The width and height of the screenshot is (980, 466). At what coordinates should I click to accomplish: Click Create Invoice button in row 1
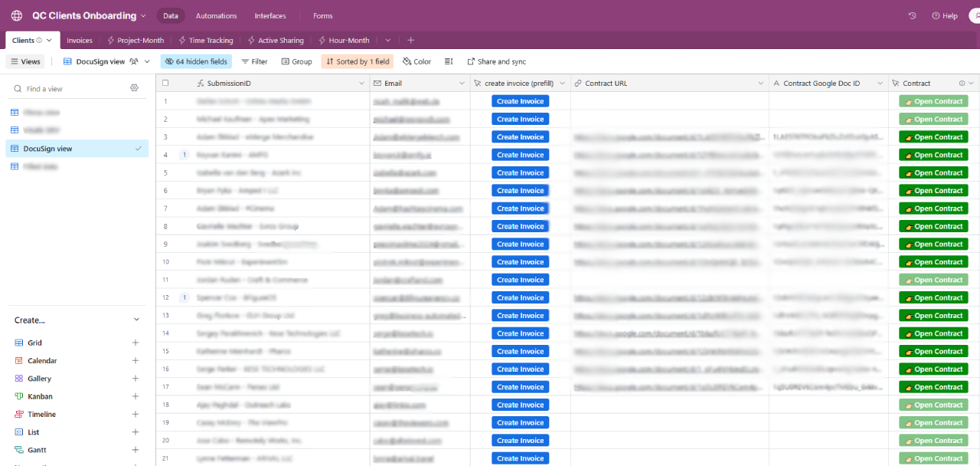click(521, 101)
